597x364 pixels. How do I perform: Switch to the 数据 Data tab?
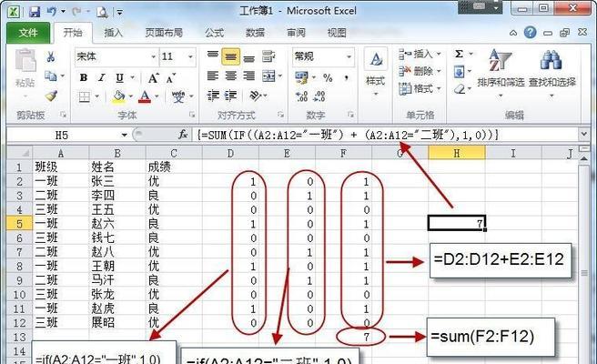pos(255,33)
